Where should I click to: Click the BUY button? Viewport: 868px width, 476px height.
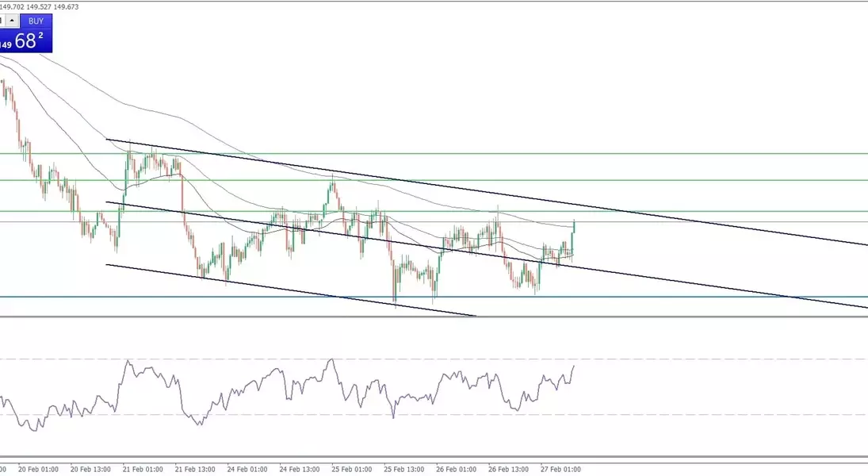pos(36,21)
